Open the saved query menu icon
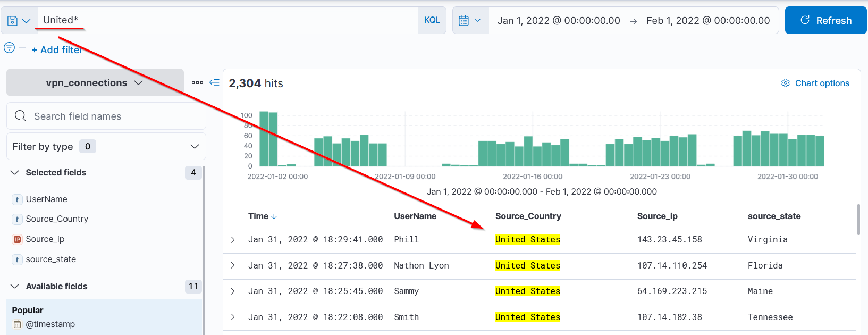 tap(19, 21)
